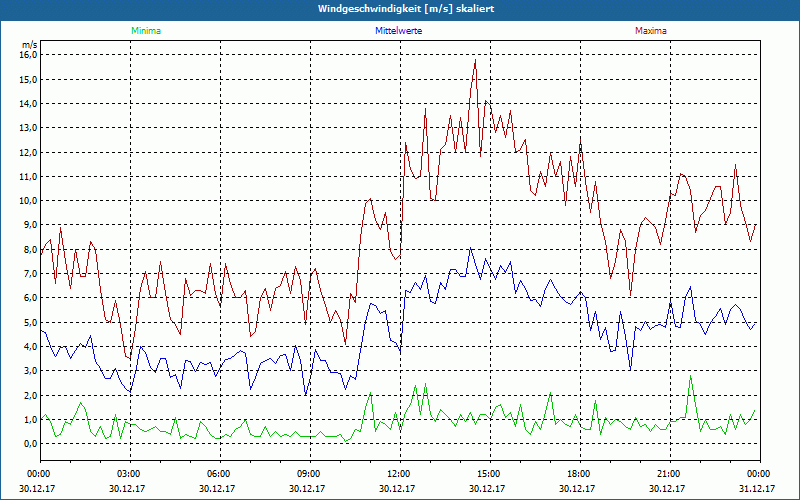Click the 10,0 y-axis value
Image resolution: width=800 pixels, height=500 pixels.
coord(29,201)
